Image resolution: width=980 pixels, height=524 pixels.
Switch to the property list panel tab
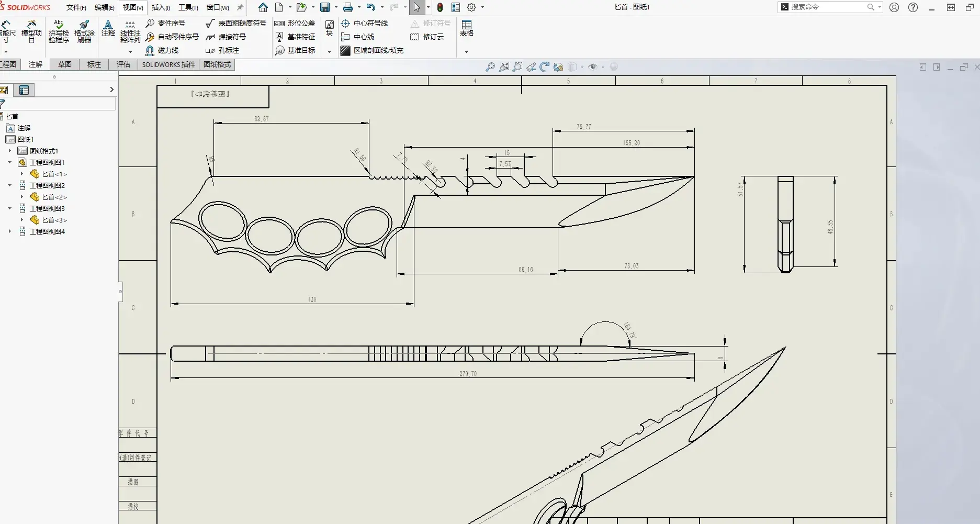pyautogui.click(x=24, y=90)
